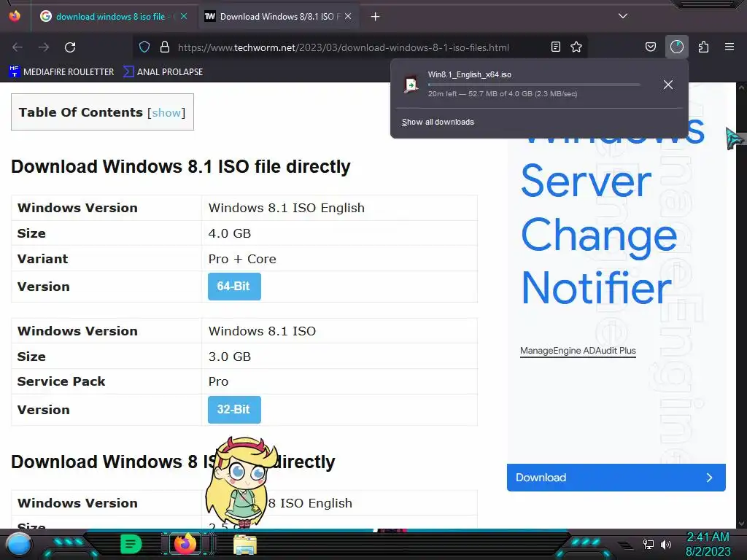Click the 64-Bit download button
The height and width of the screenshot is (560, 747).
[x=234, y=286]
